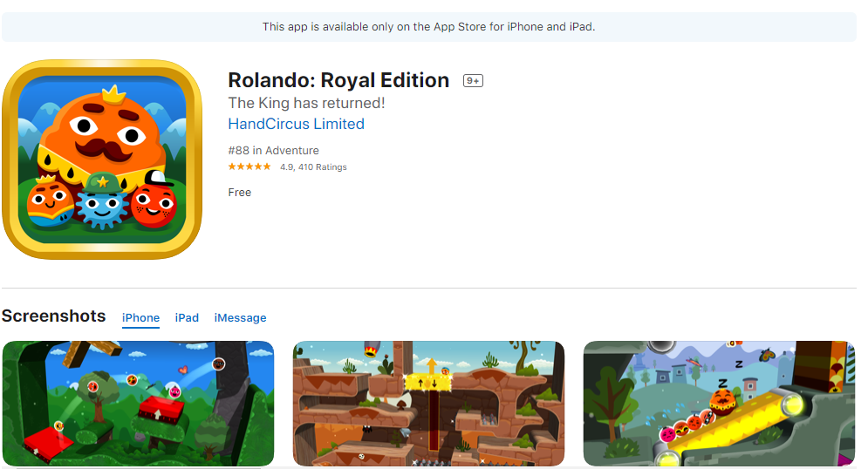
Task: Click the Rolando: Royal Edition app icon
Action: coord(102,160)
